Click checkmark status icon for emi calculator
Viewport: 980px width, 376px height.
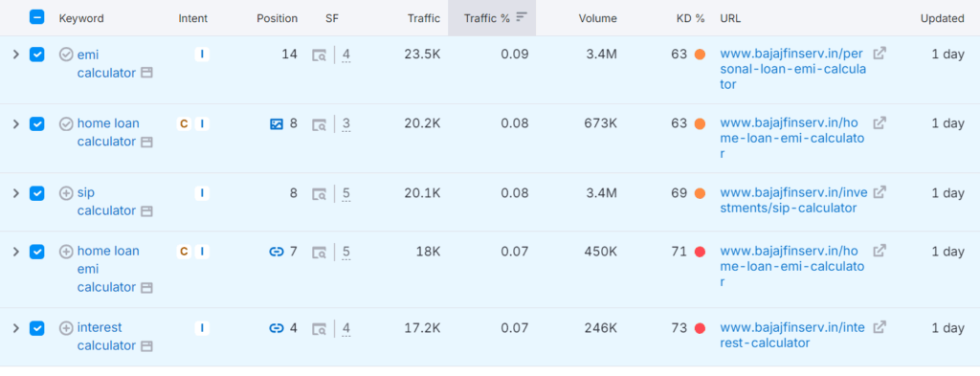click(66, 55)
